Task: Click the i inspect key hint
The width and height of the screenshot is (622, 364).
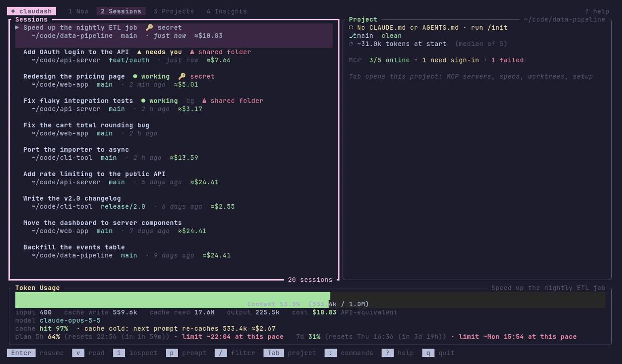Action: tap(135, 353)
